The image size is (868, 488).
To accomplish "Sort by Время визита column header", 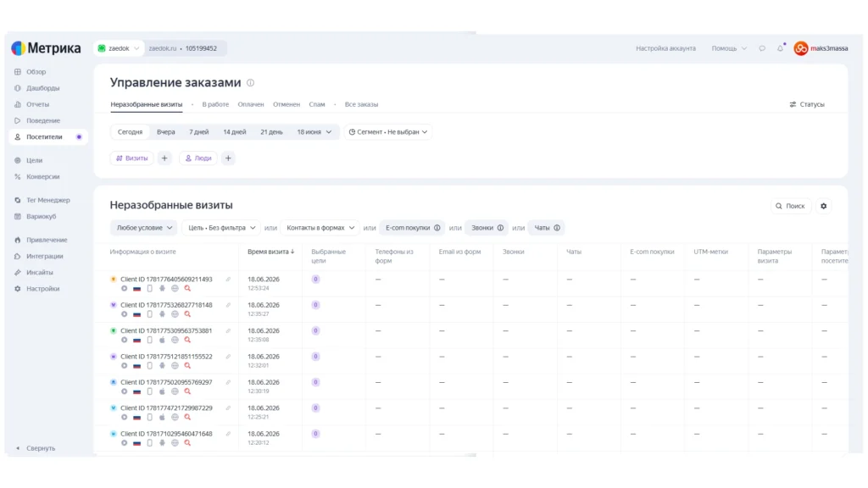I will (270, 252).
